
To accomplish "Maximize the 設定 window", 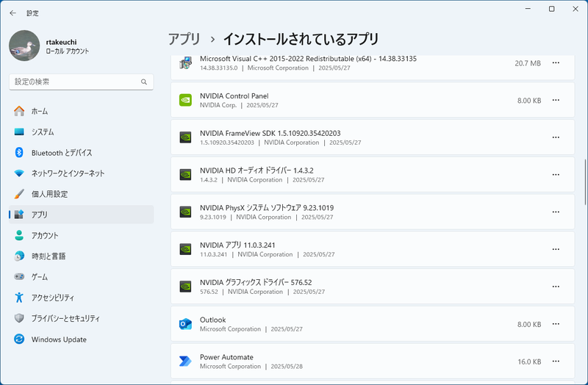I will [x=552, y=9].
